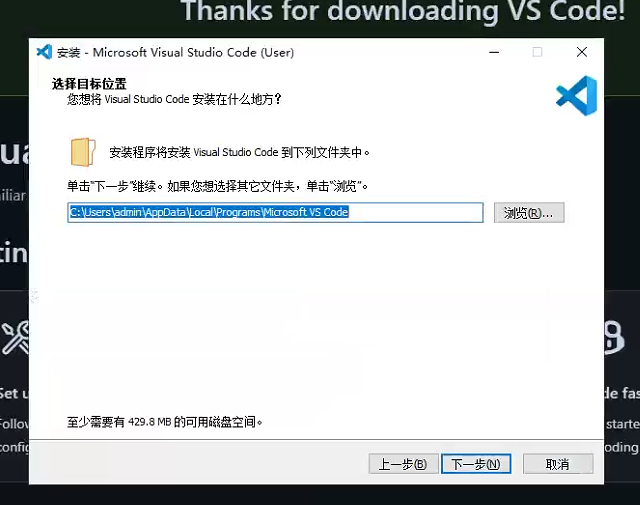Image resolution: width=640 pixels, height=505 pixels.
Task: Click the VS Code icon in installer title bar
Action: click(43, 52)
